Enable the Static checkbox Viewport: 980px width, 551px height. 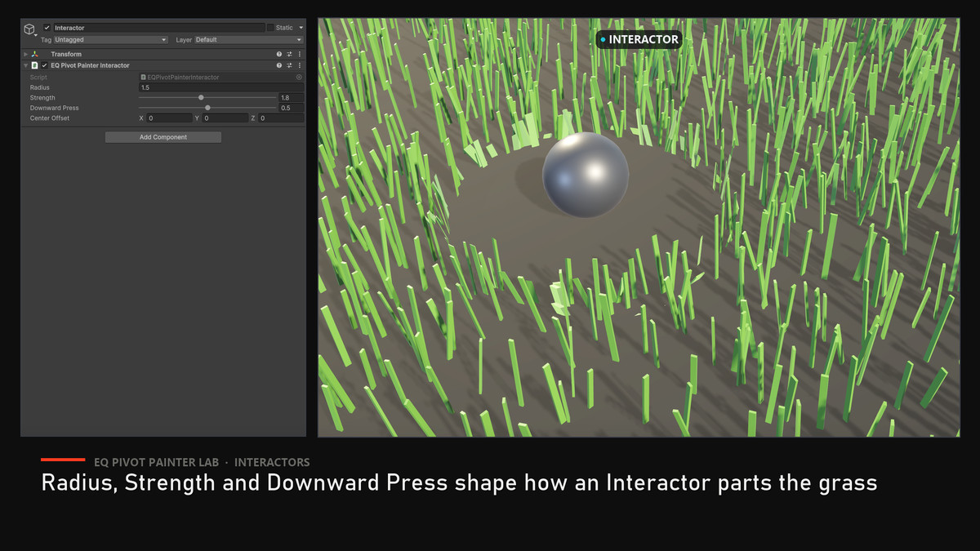[x=270, y=28]
